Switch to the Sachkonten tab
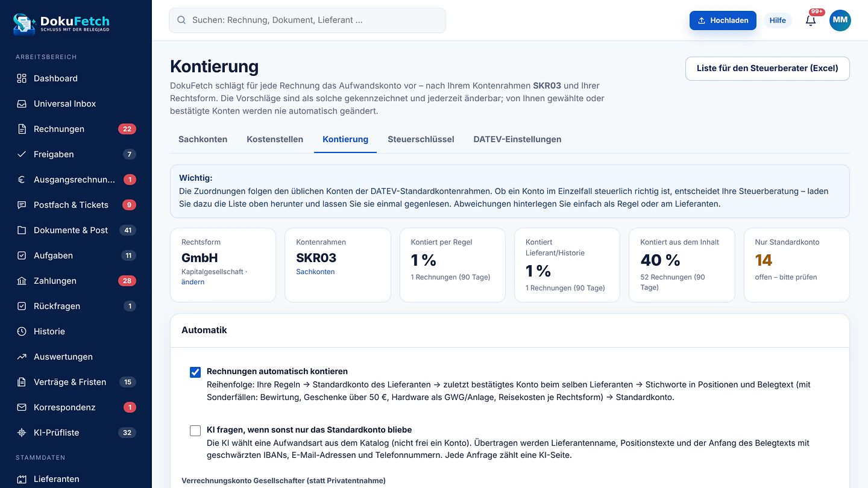Viewport: 868px width, 488px height. point(203,139)
